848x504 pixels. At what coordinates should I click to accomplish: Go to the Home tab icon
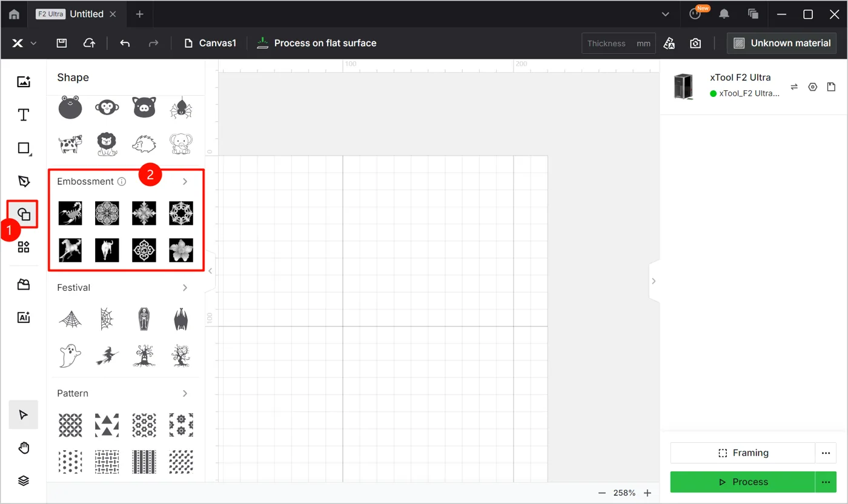(x=14, y=14)
